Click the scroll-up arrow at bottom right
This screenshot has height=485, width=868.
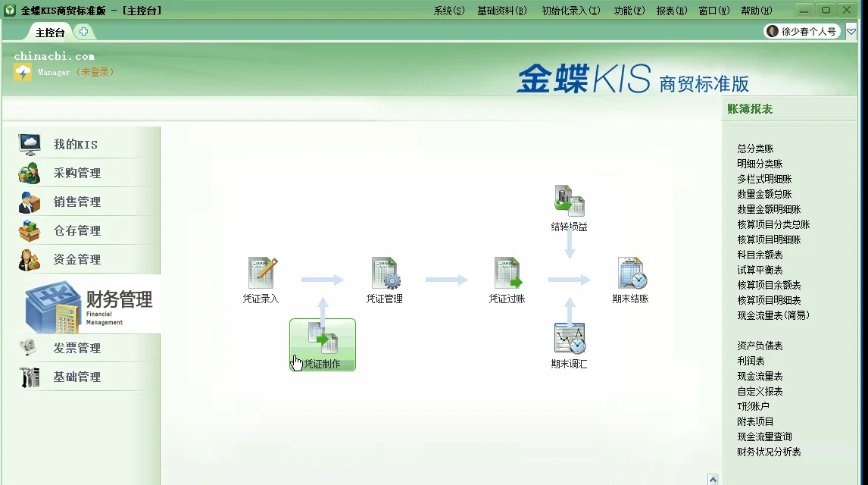click(713, 480)
